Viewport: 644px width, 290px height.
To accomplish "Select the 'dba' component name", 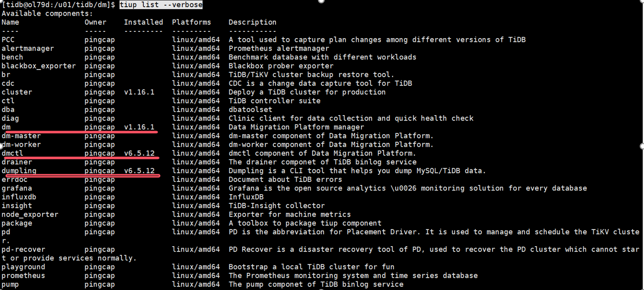I will point(8,110).
